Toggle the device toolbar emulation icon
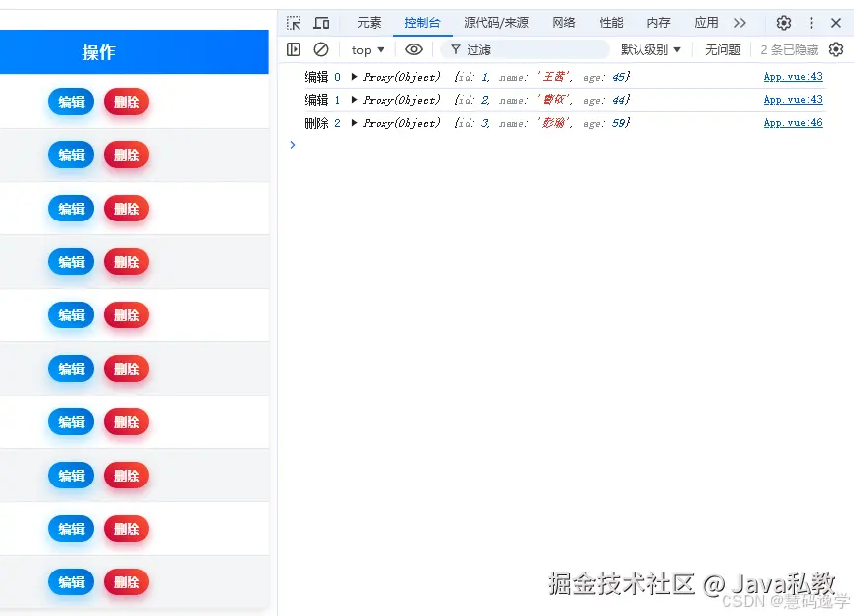Screen dimensions: 854x616 pos(321,22)
